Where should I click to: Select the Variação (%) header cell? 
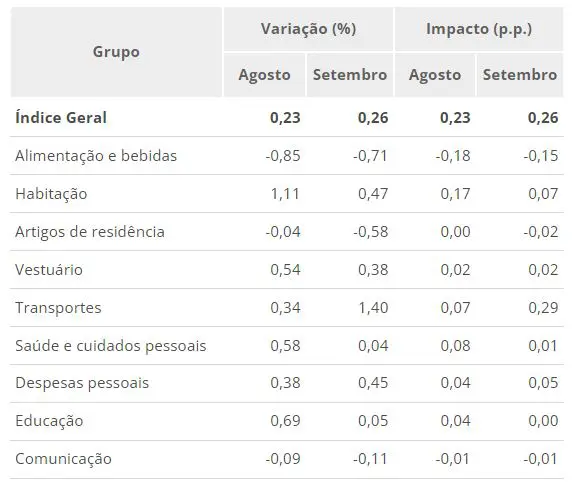click(309, 29)
